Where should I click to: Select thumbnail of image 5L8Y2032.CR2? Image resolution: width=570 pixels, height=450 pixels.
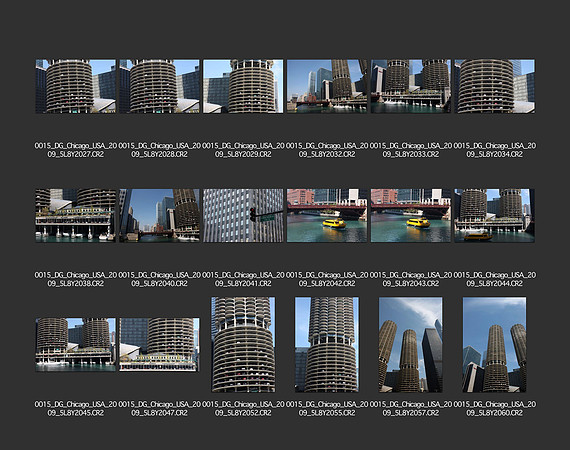point(327,86)
